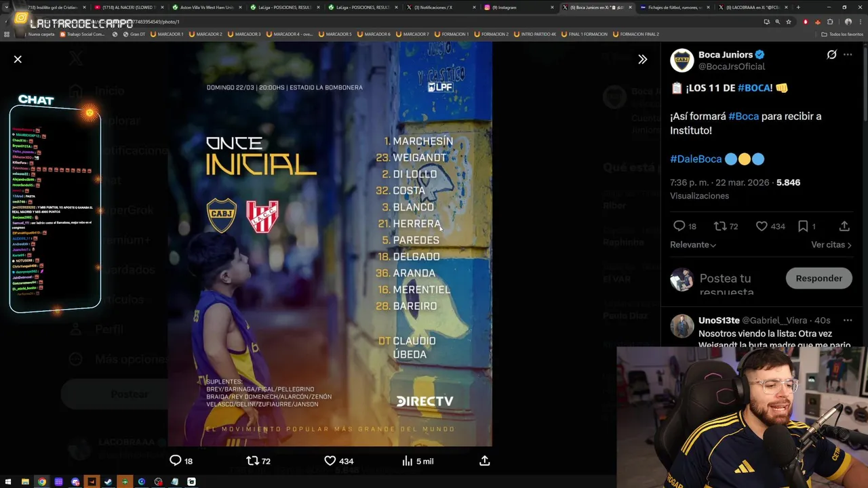Like the tweet via heart icon showing 434 in sidebar
868x488 pixels.
coord(762,226)
